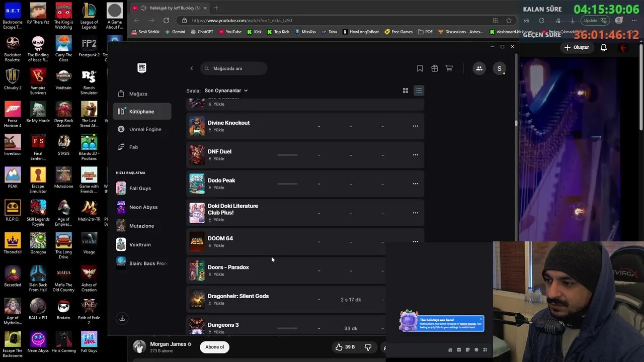Viewport: 644px width, 362px height.
Task: Open the Morgan James channel name
Action: [168, 344]
